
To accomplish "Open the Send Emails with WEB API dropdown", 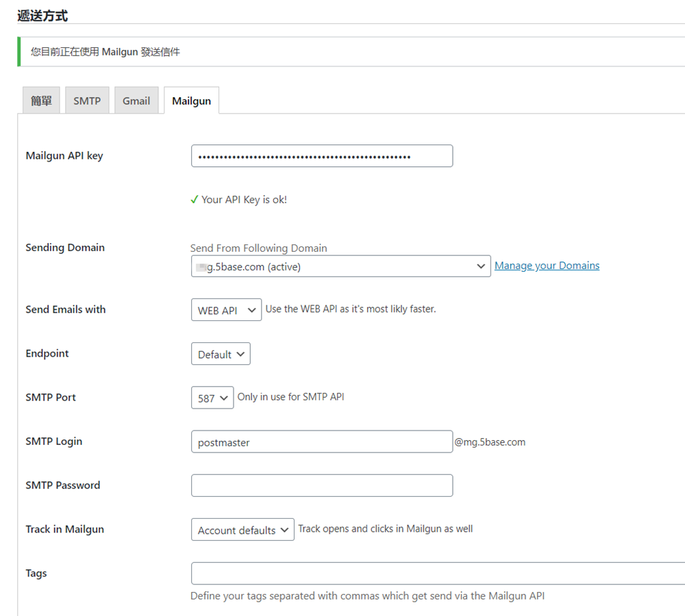I will tap(226, 310).
